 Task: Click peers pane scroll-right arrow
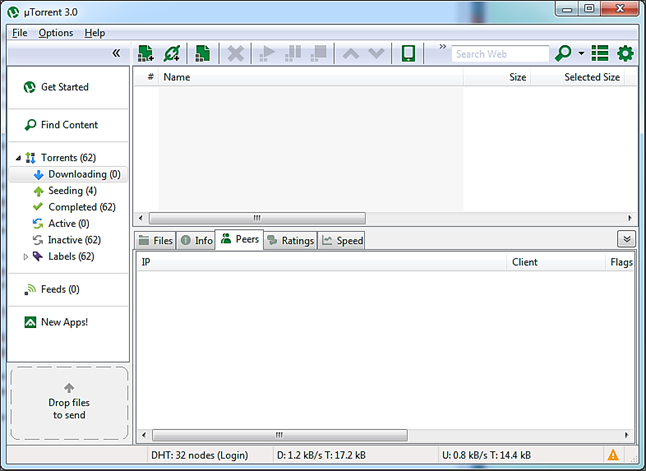[627, 435]
